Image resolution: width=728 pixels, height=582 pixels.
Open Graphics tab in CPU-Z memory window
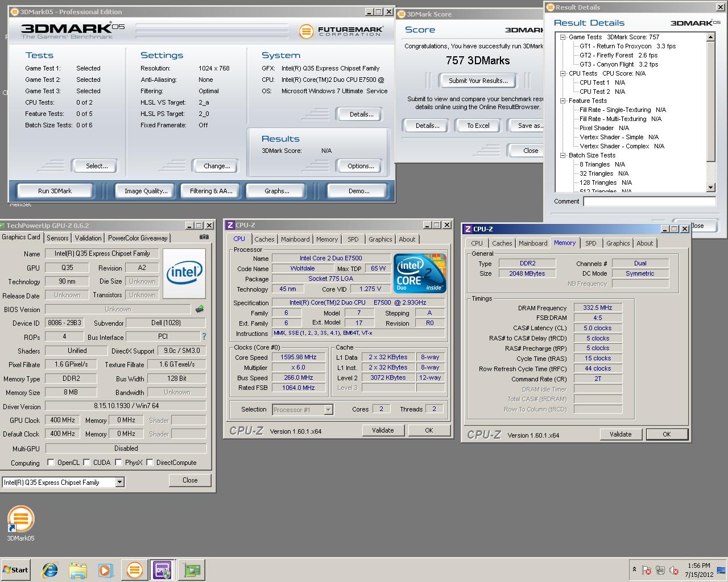coord(618,243)
